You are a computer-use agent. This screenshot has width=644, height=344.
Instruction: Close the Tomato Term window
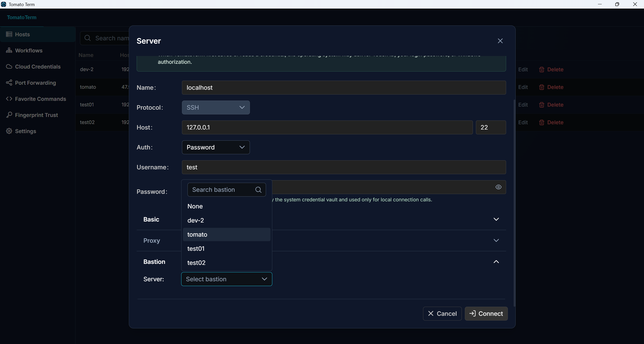pos(635,4)
